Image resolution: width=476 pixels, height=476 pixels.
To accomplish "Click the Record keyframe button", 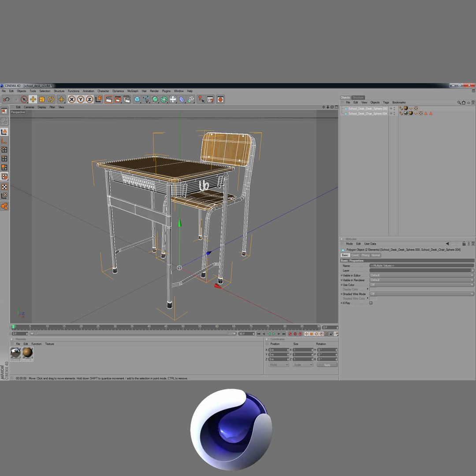I will pos(290,334).
